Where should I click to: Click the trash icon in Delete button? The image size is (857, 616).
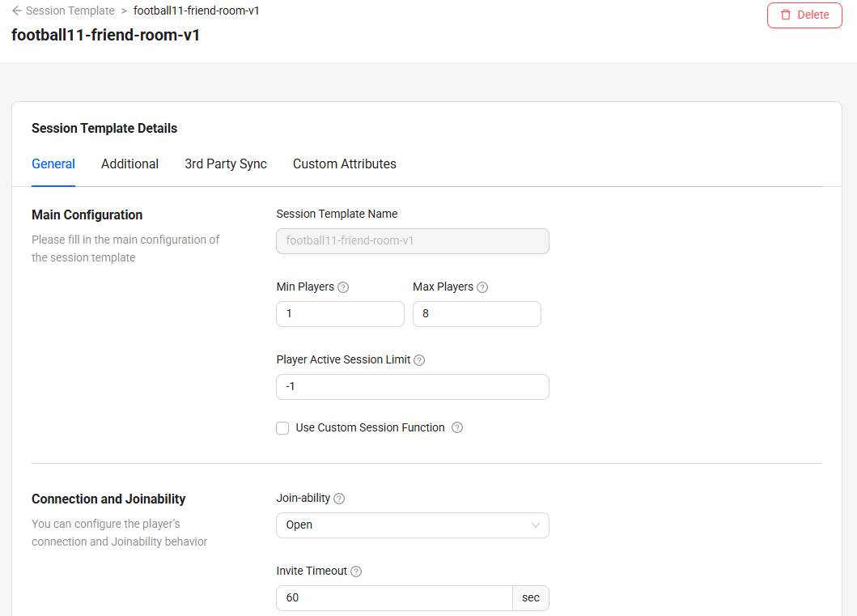click(786, 15)
